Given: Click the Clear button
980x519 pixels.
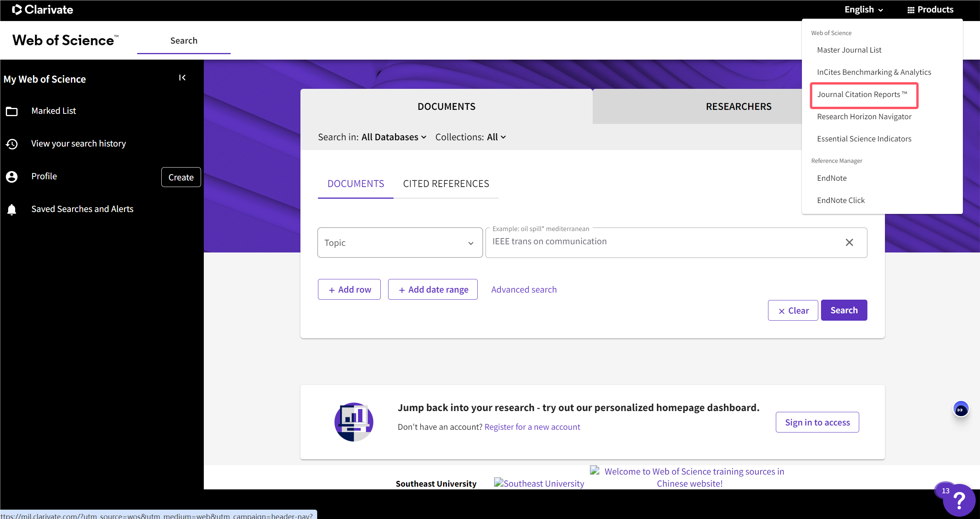Looking at the screenshot, I should pyautogui.click(x=793, y=311).
